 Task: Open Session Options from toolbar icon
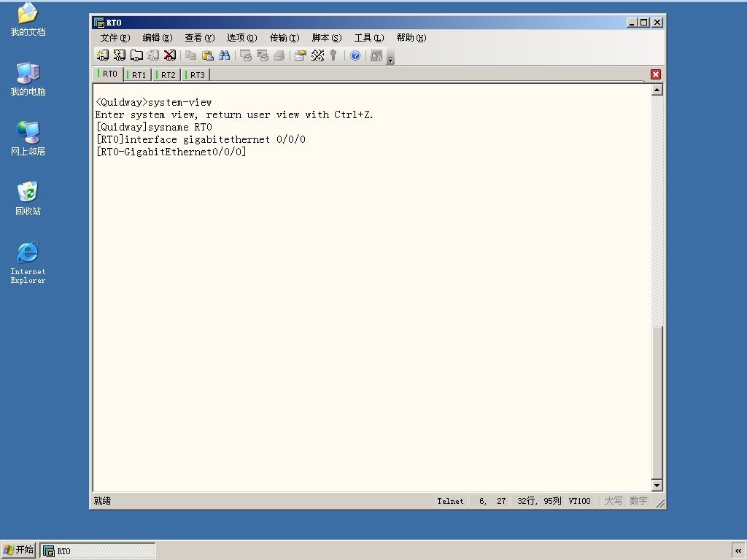300,55
